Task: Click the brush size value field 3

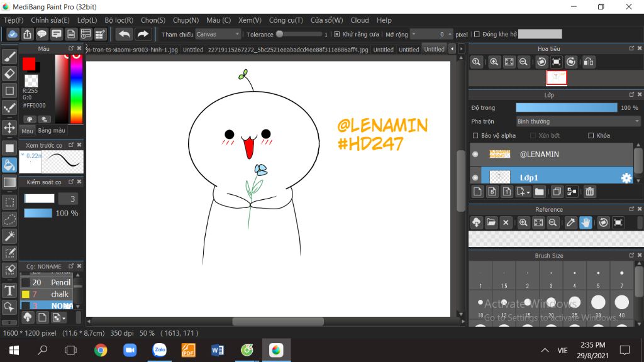Action: point(68,199)
